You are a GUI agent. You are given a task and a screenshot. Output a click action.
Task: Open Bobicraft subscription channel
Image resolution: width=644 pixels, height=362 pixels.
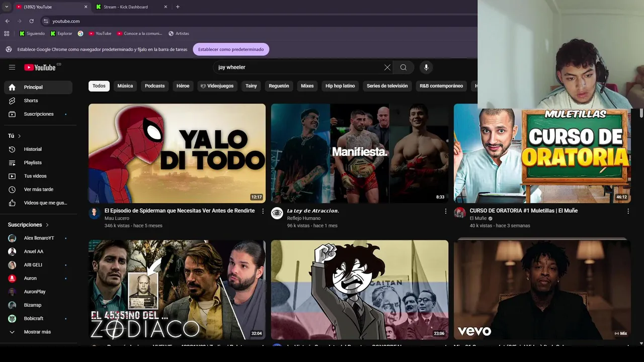tap(38, 319)
